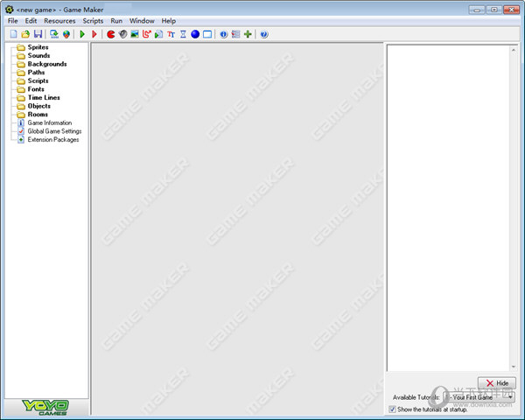Open Extension Packages in resource tree
Screen dimensions: 525x420
click(48, 139)
